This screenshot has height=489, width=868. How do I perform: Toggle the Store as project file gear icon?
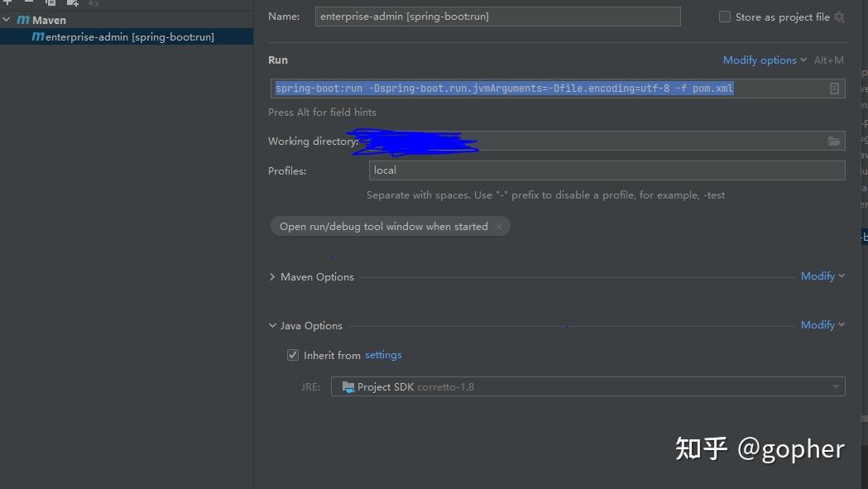coord(839,17)
